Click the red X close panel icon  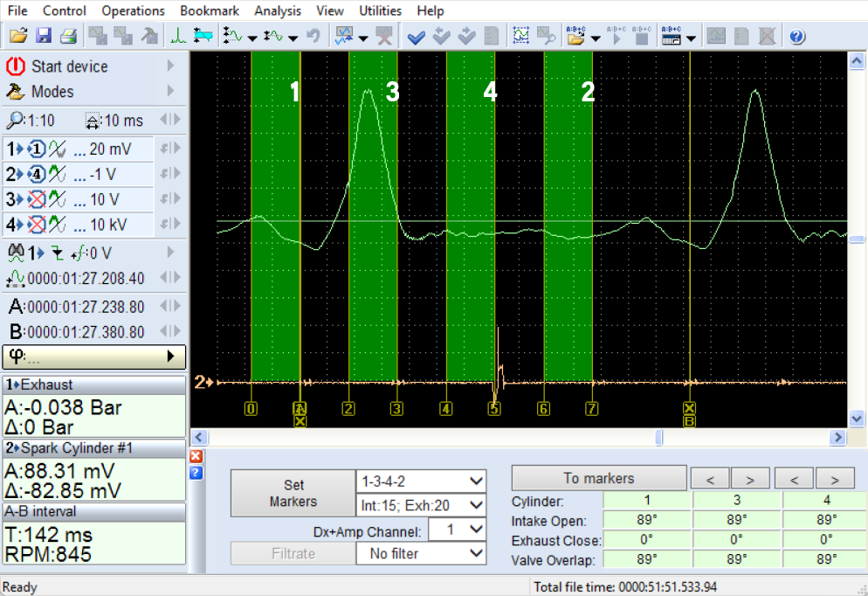coord(196,456)
